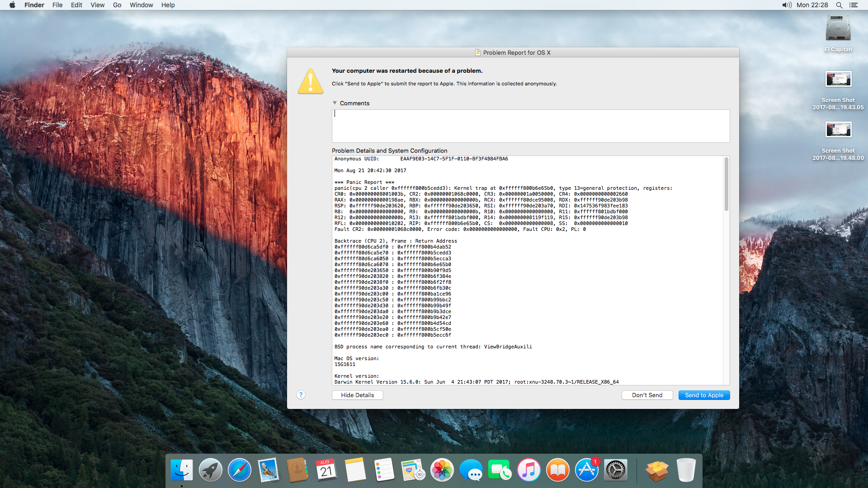868x488 pixels.
Task: Click Problem Report window title document icon
Action: pyautogui.click(x=478, y=52)
